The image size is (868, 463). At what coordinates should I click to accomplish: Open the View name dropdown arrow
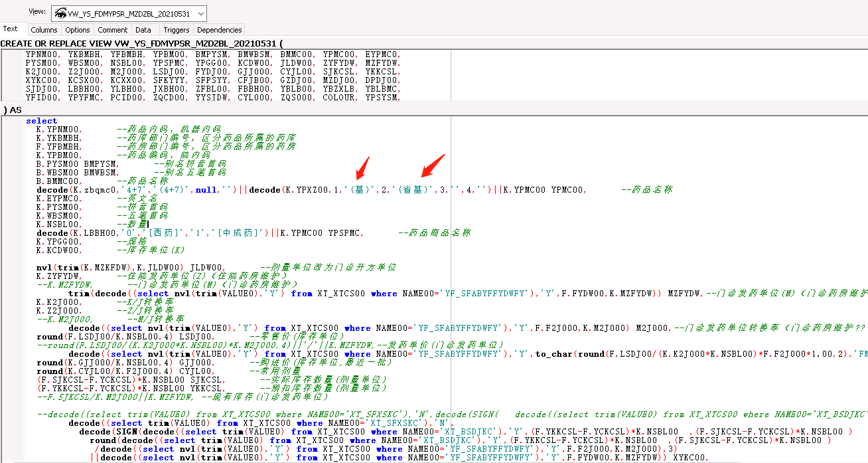coord(200,13)
